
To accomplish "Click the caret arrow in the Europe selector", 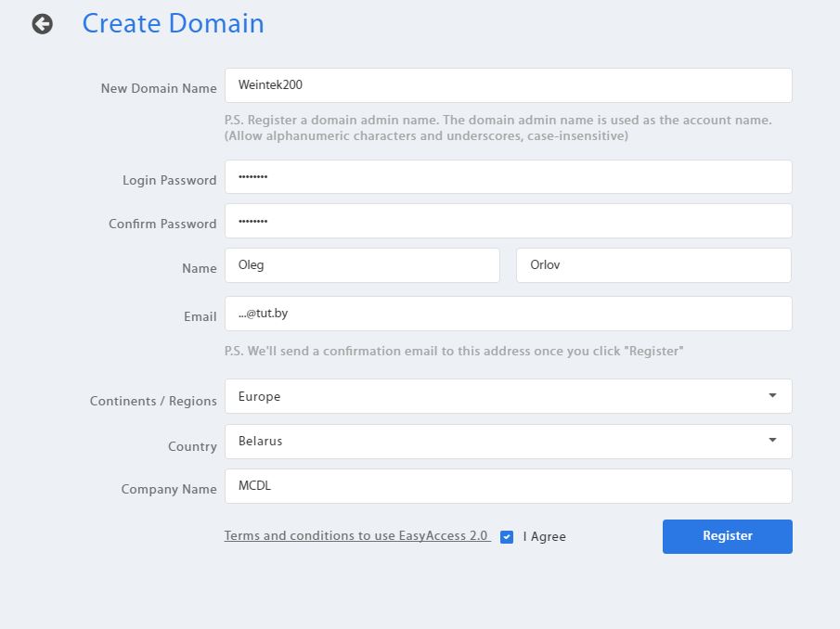I will [772, 396].
